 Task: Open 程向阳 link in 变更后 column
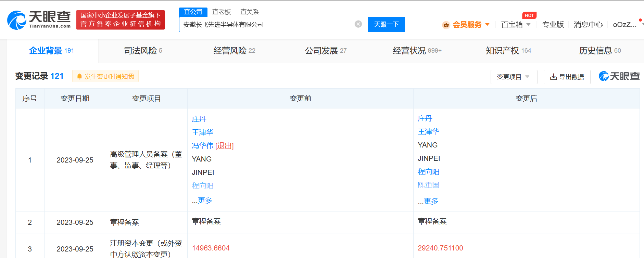(429, 172)
